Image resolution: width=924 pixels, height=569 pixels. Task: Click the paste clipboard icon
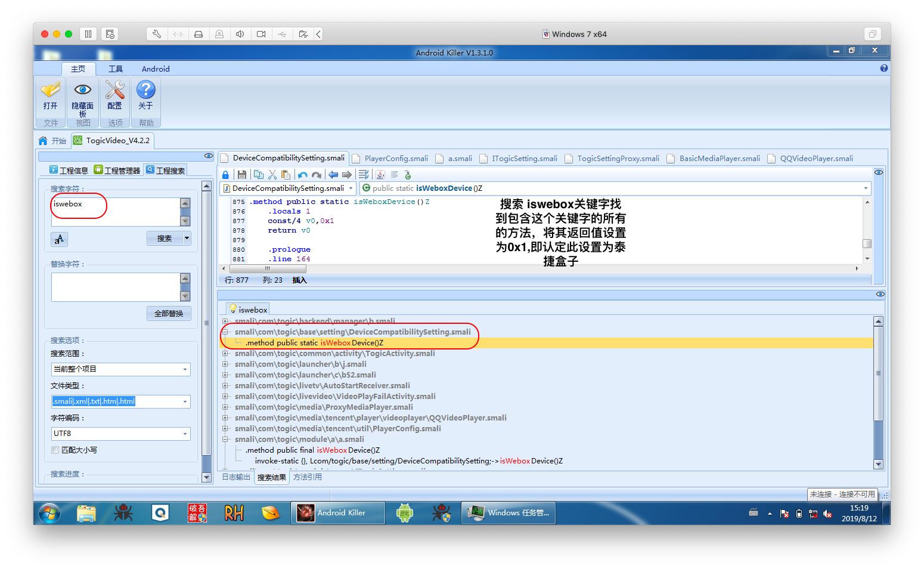[x=286, y=175]
